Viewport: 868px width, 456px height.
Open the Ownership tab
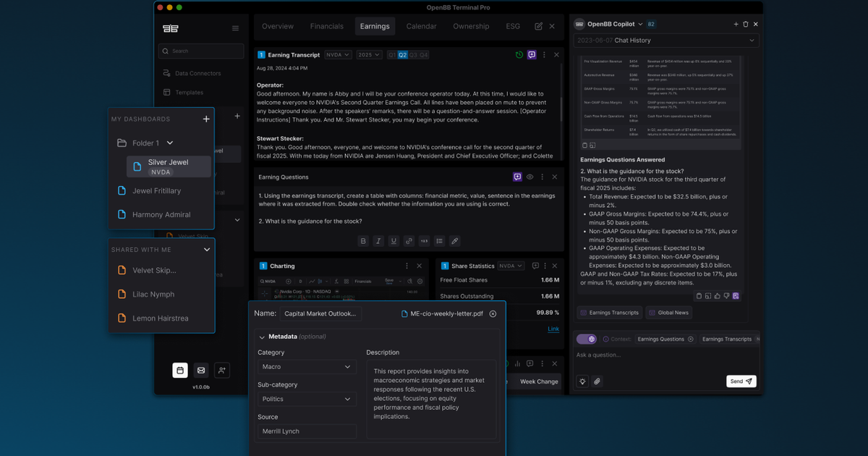471,26
